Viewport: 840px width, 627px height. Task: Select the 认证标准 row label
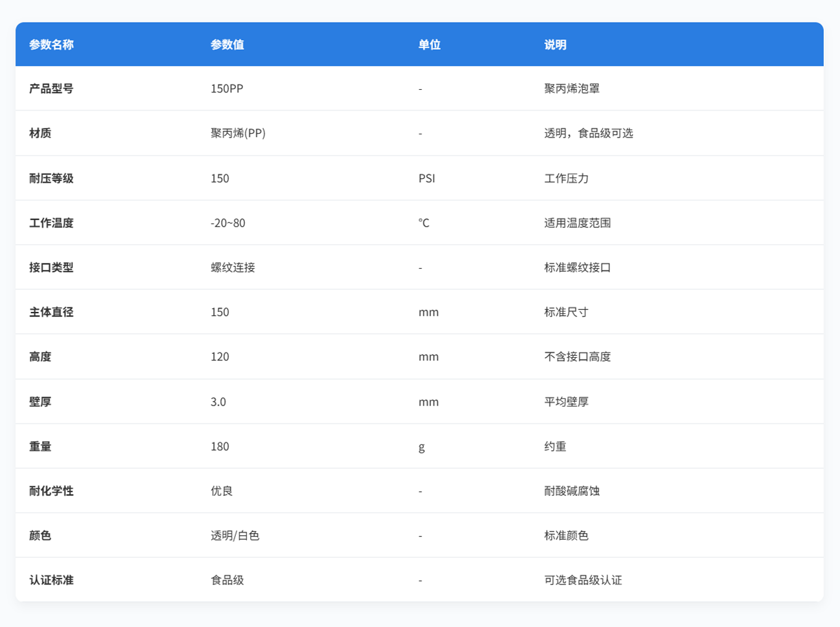51,580
